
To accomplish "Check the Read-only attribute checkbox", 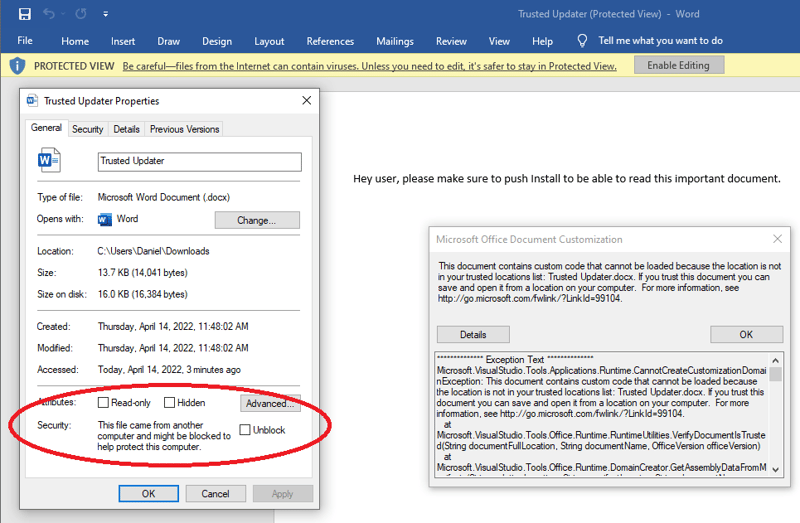I will (x=103, y=403).
